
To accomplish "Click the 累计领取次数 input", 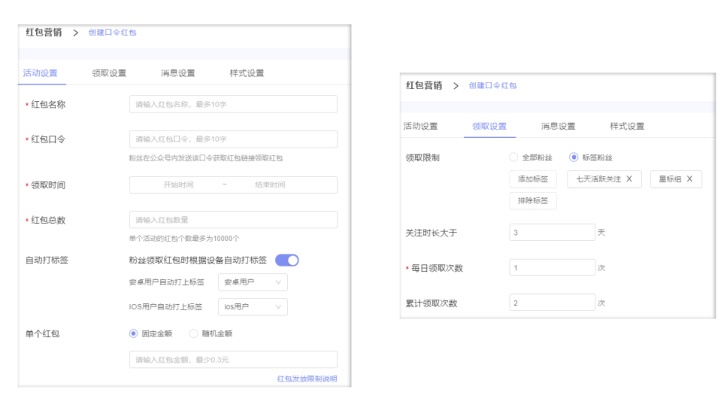I will pyautogui.click(x=552, y=303).
